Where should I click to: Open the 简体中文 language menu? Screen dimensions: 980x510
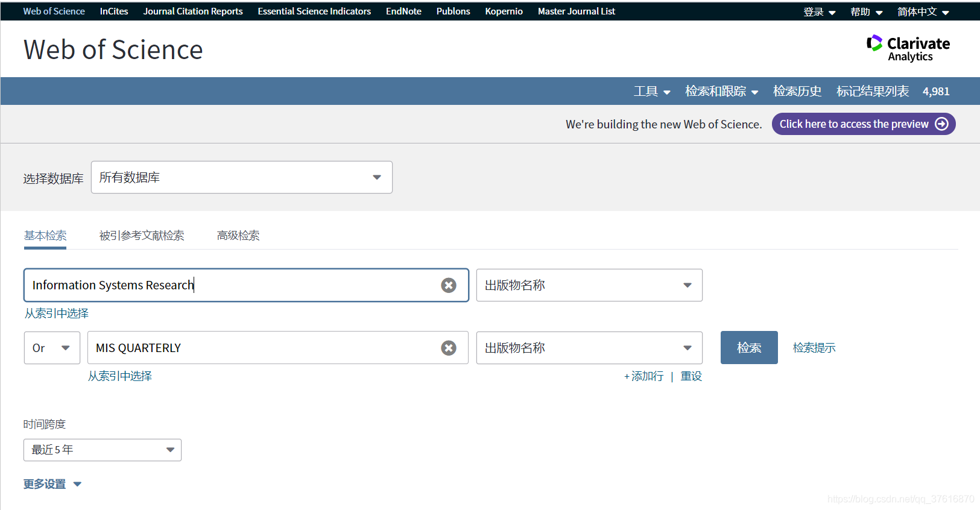coord(923,11)
